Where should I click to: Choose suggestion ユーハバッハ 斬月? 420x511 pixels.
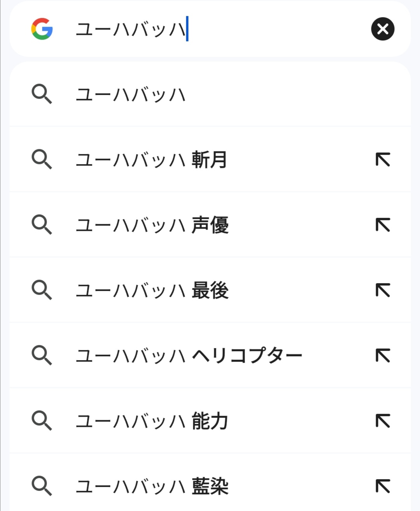210,159
